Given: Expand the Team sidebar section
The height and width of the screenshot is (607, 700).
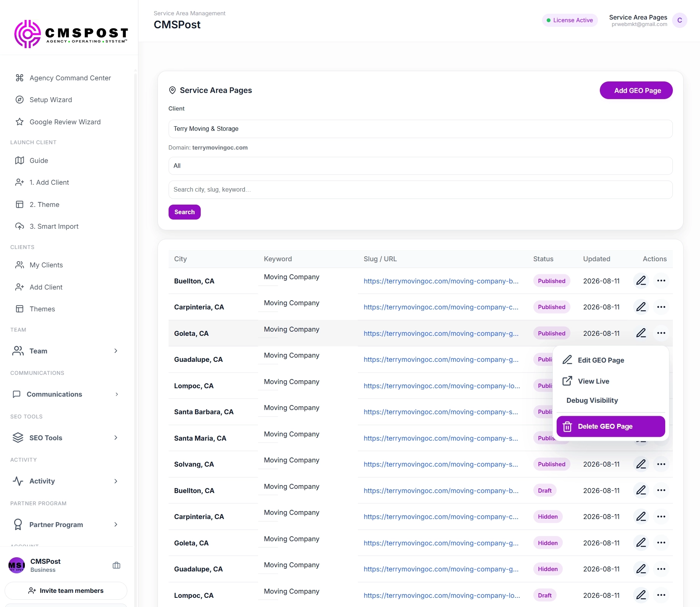Looking at the screenshot, I should [x=66, y=351].
